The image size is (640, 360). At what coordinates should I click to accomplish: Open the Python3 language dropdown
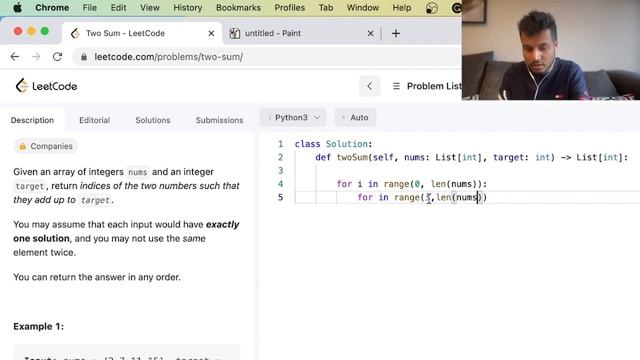[x=293, y=118]
